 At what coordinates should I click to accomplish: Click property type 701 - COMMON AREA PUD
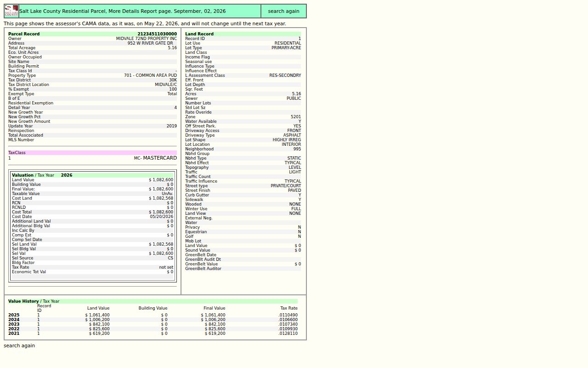150,75
